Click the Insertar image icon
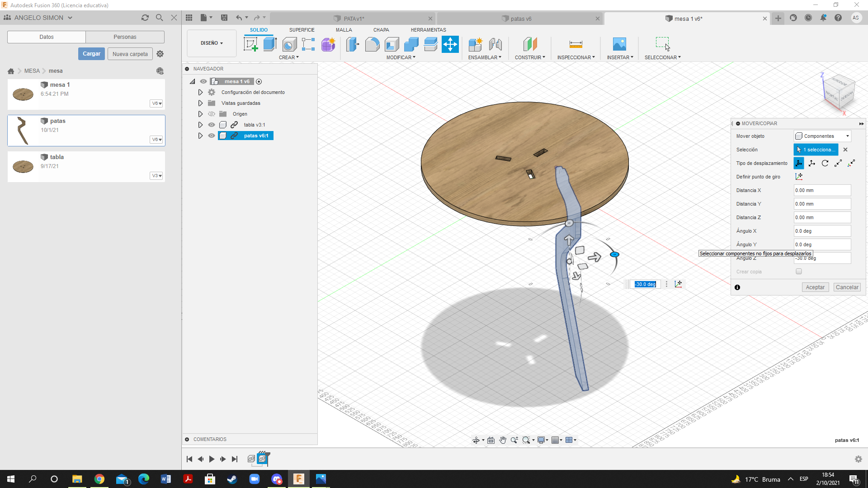The image size is (868, 488). tap(619, 44)
